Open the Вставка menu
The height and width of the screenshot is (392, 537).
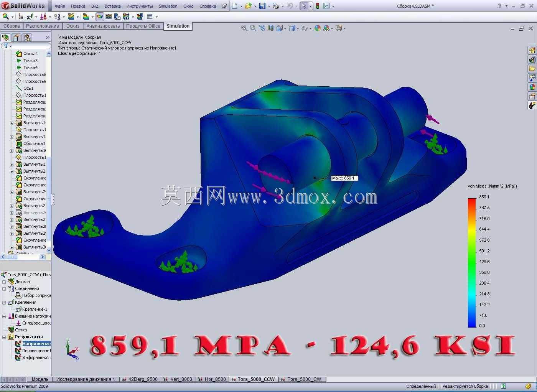112,6
